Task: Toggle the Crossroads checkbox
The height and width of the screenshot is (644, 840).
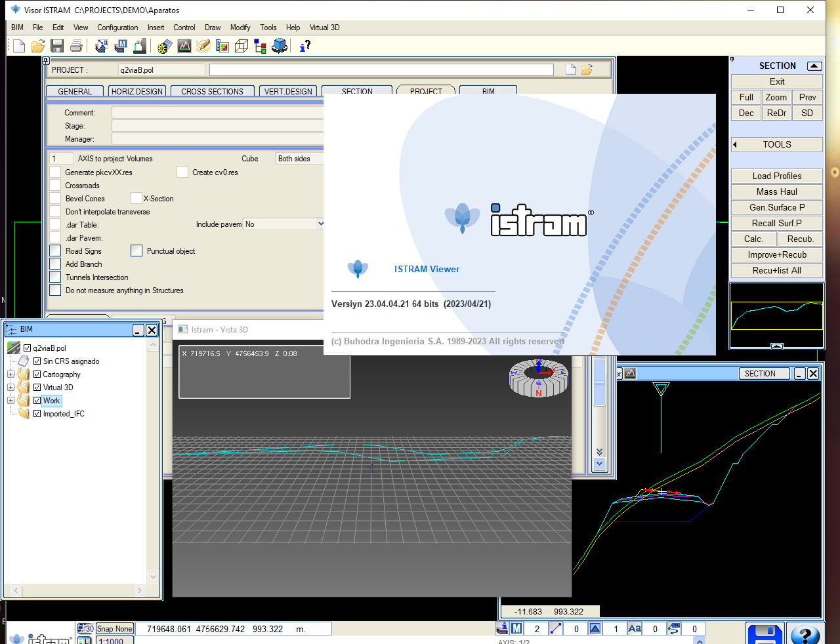Action: click(55, 185)
